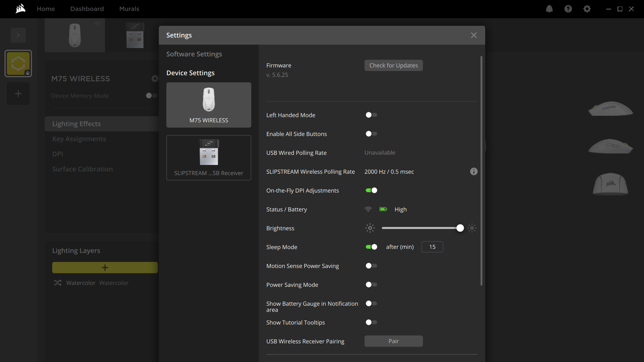
Task: Edit the Sleep Mode minutes input field
Action: [x=433, y=247]
